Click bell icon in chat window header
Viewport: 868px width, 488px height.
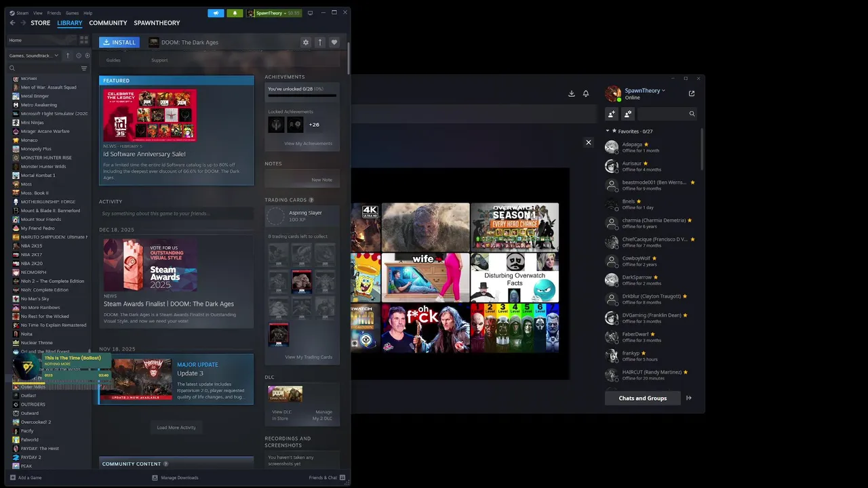tap(586, 94)
